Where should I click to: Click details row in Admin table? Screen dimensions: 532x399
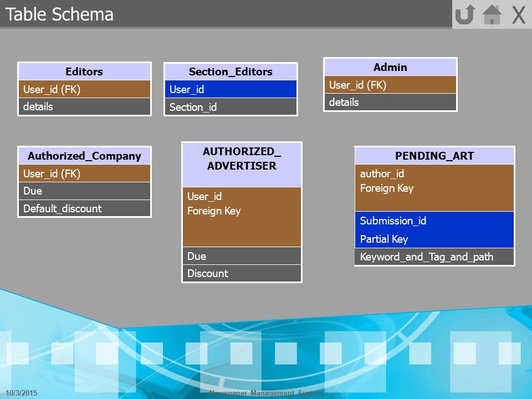pyautogui.click(x=390, y=102)
